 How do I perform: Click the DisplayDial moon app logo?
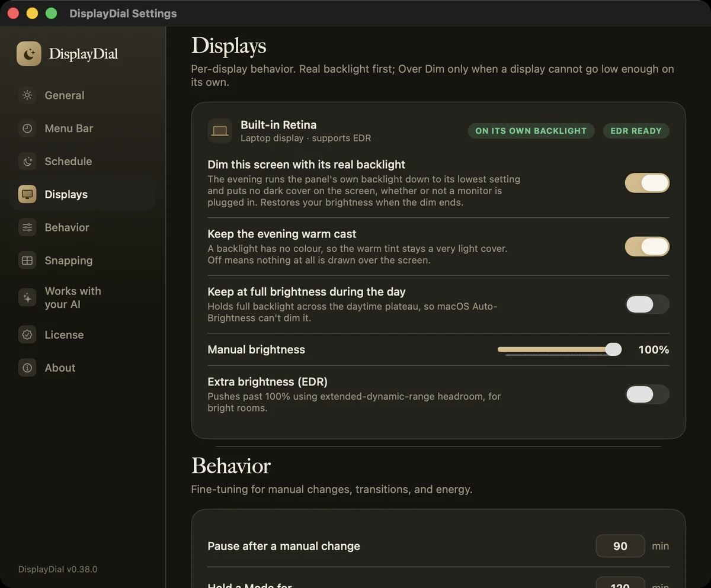29,54
